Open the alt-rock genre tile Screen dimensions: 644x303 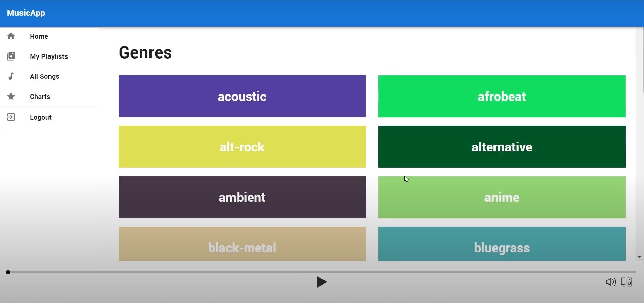tap(242, 147)
